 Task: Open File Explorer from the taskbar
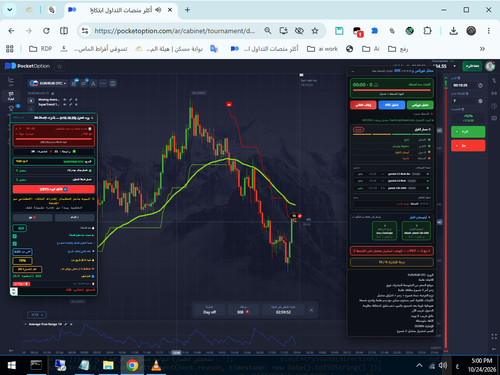click(108, 366)
